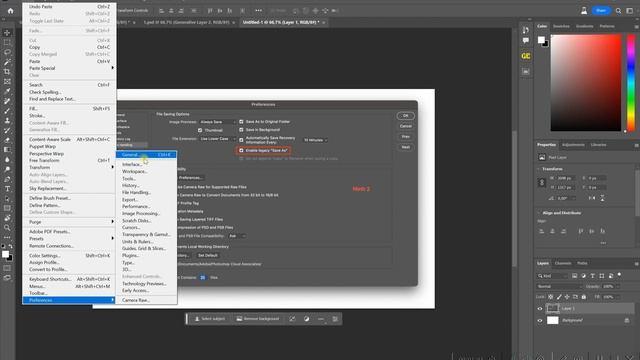This screenshot has width=640, height=360.
Task: Select the Frame tool
Action: coord(7,82)
